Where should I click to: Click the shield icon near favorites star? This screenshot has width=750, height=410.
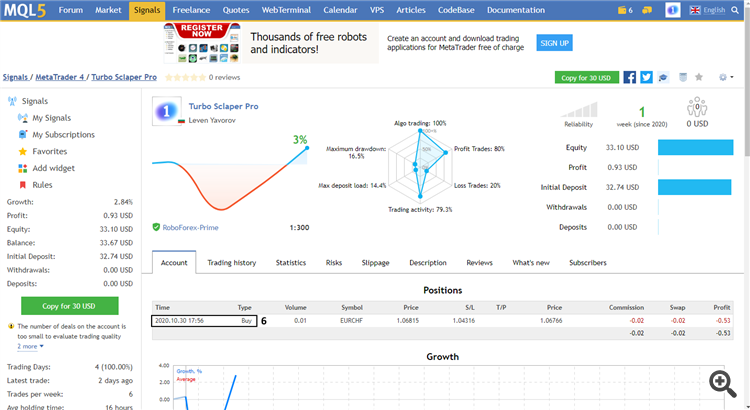[683, 78]
